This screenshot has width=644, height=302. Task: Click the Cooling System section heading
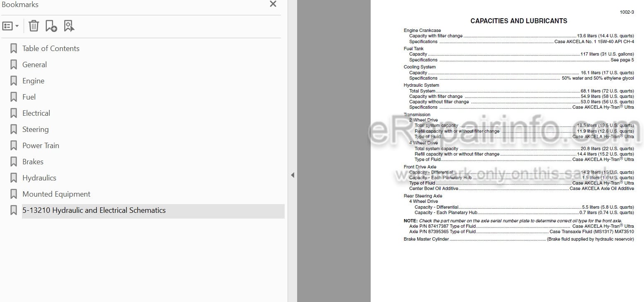point(420,67)
